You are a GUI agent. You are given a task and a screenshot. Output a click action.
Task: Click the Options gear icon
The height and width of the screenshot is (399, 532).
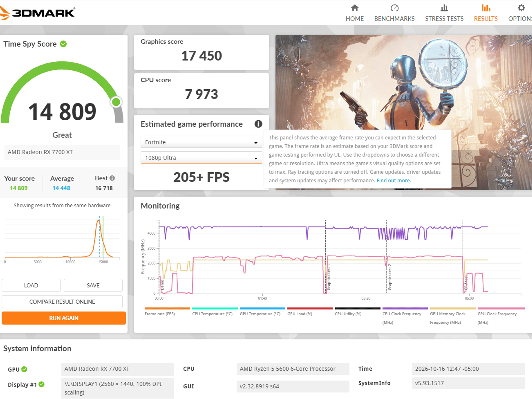521,8
